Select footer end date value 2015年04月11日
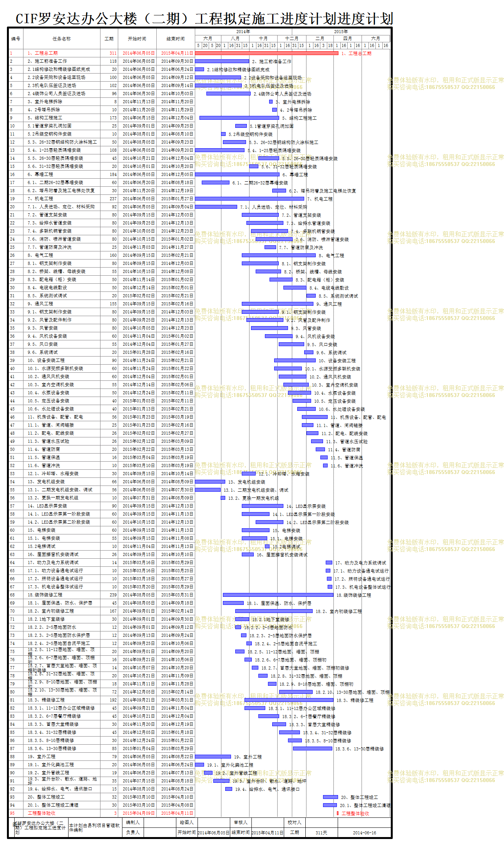This screenshot has width=504, height=849. pos(268,832)
